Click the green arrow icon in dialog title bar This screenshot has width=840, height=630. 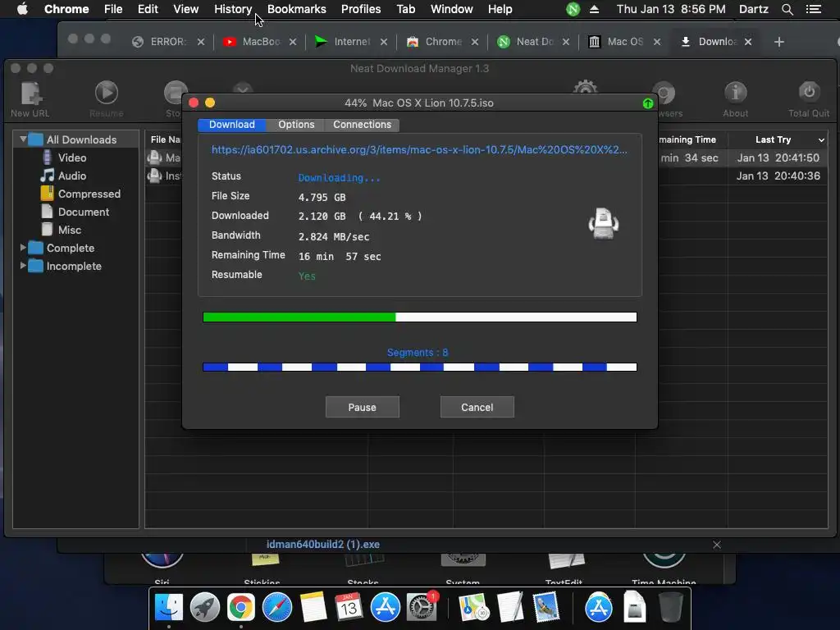pos(648,103)
